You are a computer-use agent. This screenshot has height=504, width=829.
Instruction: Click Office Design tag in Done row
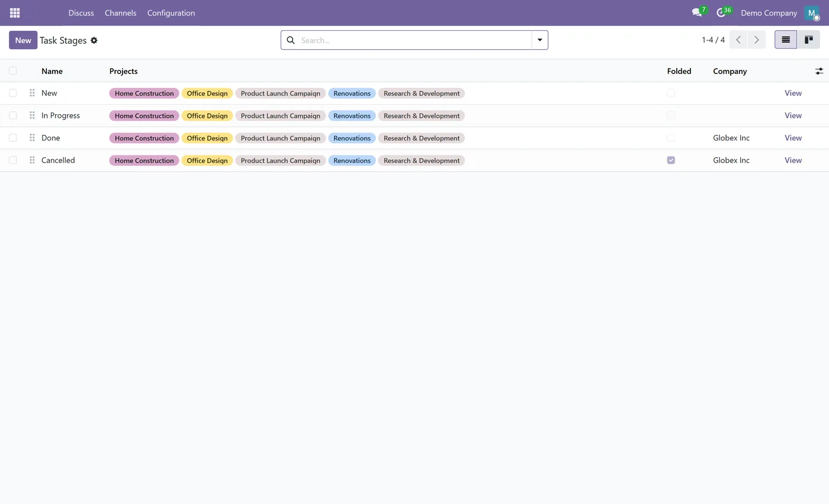coord(207,138)
